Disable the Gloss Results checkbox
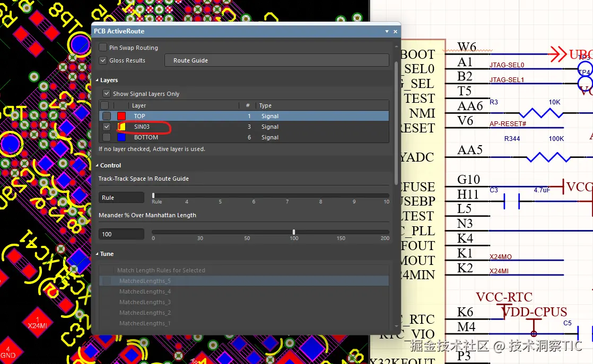The image size is (593, 364). [x=102, y=60]
